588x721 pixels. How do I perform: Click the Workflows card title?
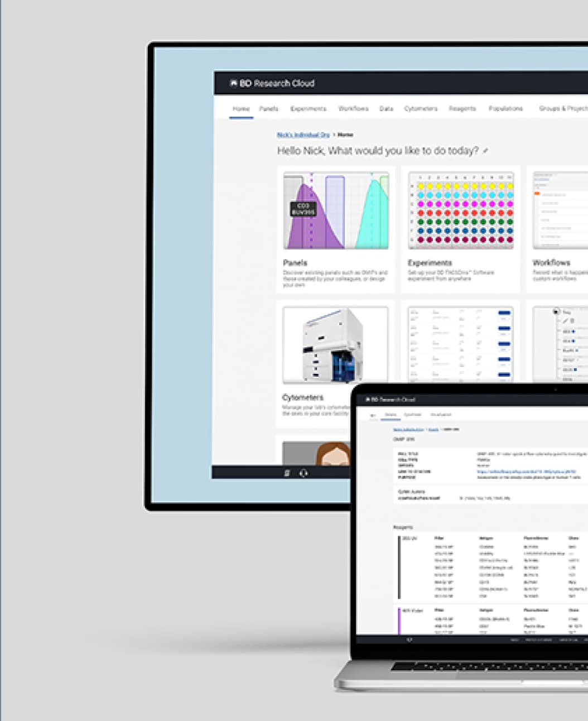551,263
